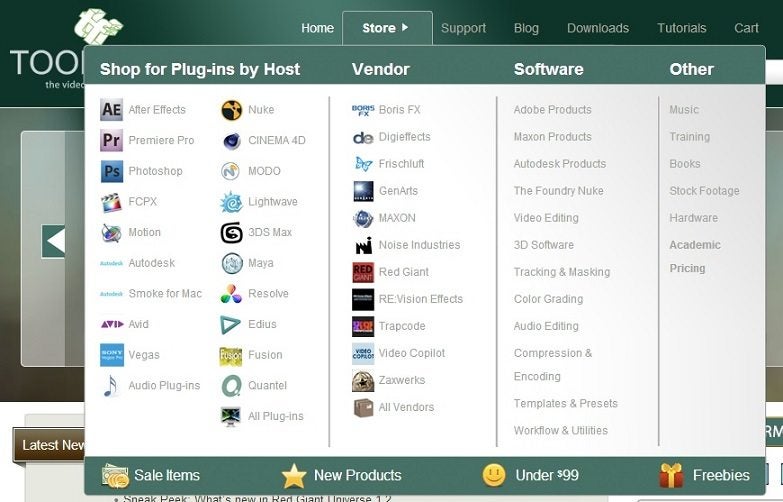
Task: Open the Color Grading category
Action: coord(548,299)
